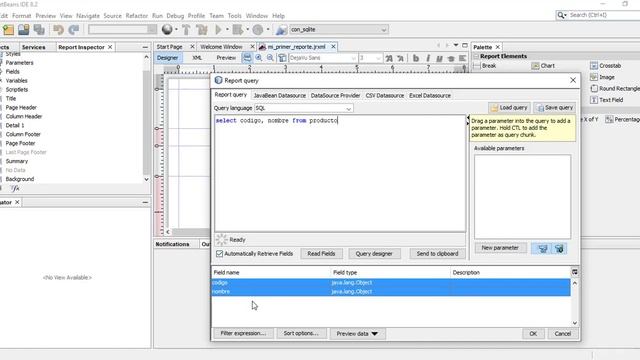
Task: Click the Run Project play icon
Action: [x=218, y=29]
